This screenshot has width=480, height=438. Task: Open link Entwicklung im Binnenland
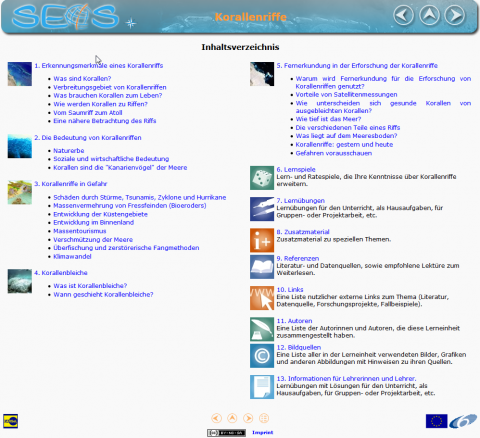tap(94, 223)
